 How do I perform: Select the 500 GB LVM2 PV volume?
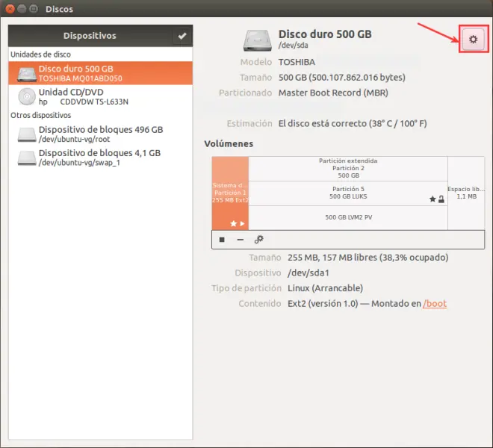348,217
